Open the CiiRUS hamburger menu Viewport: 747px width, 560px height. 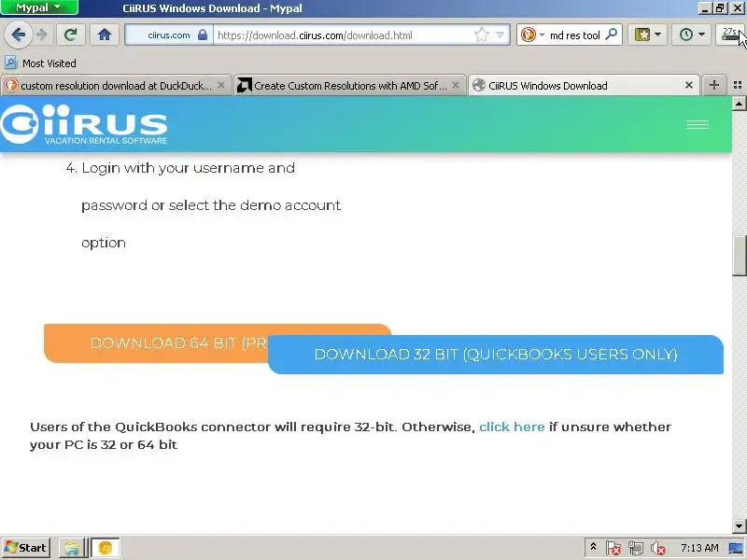pyautogui.click(x=698, y=125)
